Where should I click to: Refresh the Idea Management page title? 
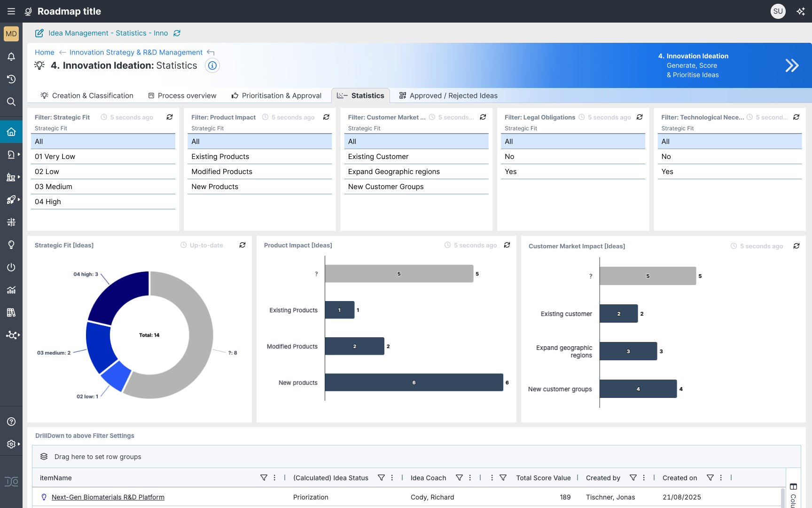pyautogui.click(x=177, y=33)
